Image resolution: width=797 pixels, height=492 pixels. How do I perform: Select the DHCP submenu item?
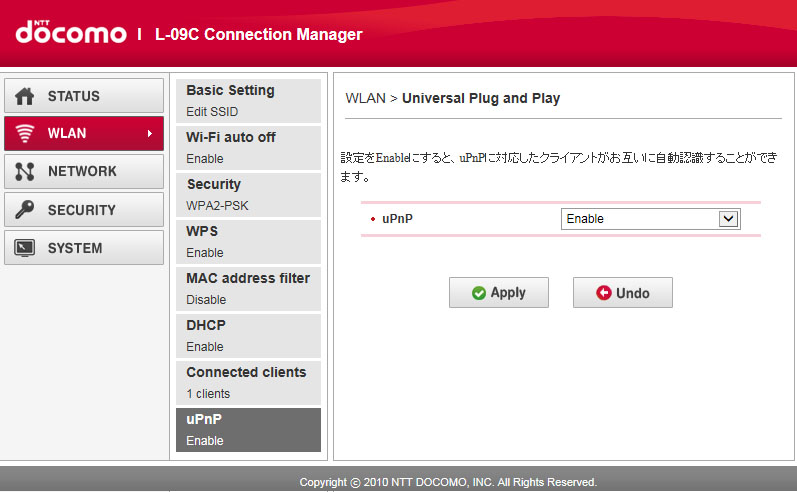pyautogui.click(x=248, y=335)
